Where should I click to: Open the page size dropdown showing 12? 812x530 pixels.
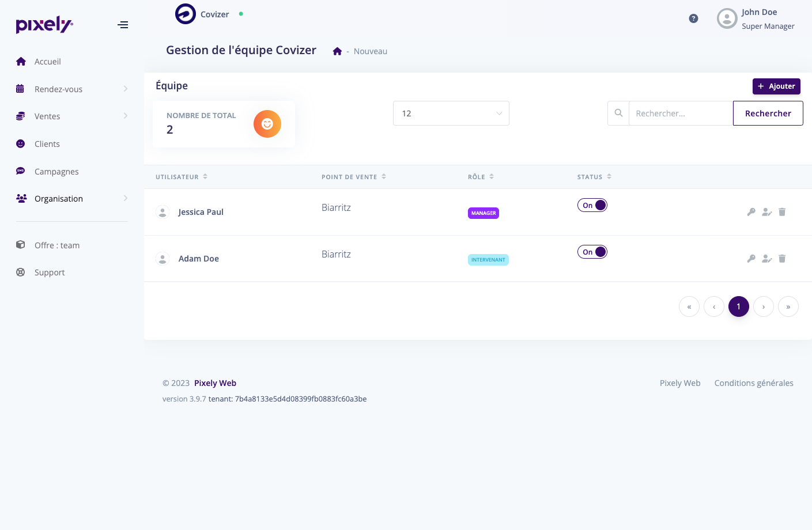pos(451,113)
